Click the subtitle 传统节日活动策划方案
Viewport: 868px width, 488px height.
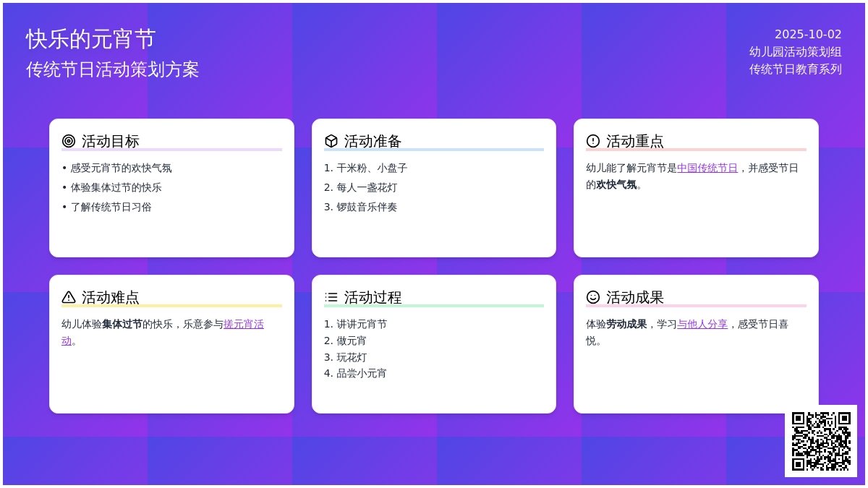112,69
